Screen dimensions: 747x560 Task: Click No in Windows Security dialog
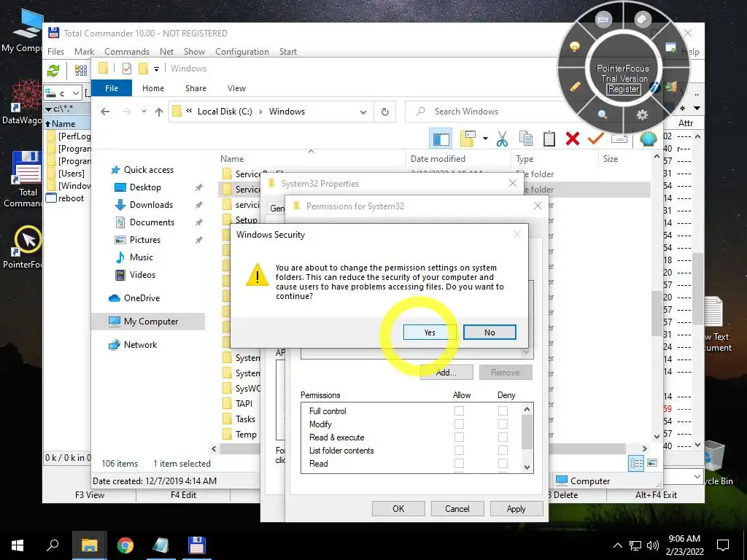489,332
